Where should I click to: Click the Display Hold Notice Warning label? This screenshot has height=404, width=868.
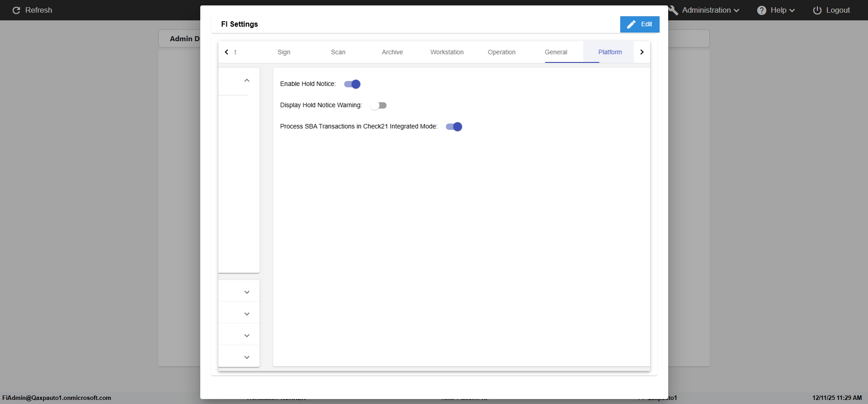point(321,105)
